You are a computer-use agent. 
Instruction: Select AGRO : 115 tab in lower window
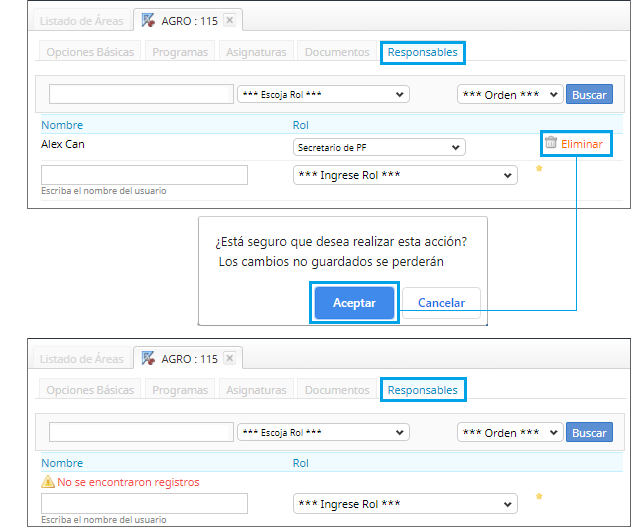[x=189, y=359]
